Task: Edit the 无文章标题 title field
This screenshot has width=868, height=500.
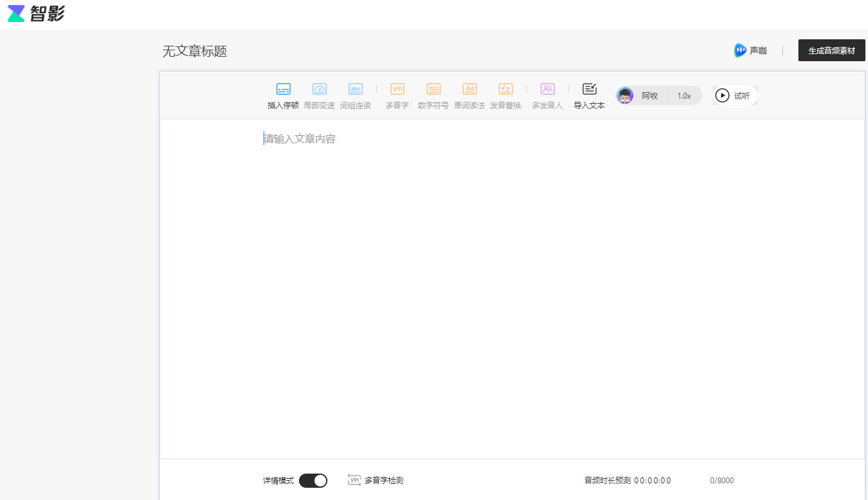Action: click(195, 52)
